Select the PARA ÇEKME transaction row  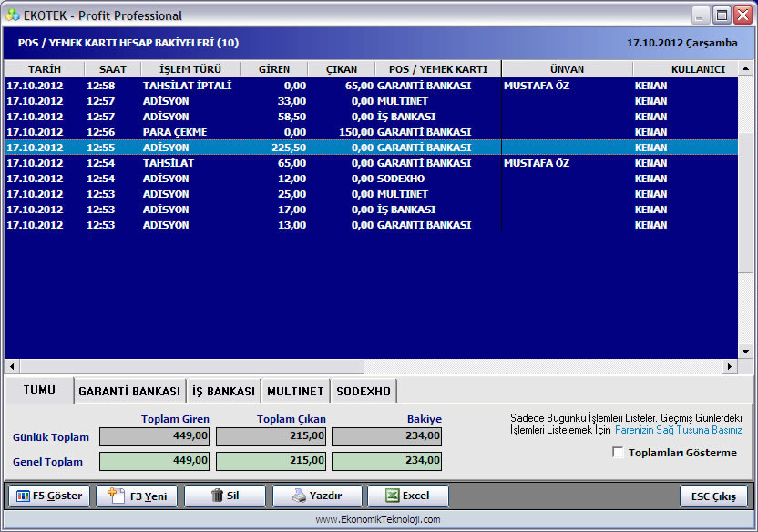coord(372,132)
